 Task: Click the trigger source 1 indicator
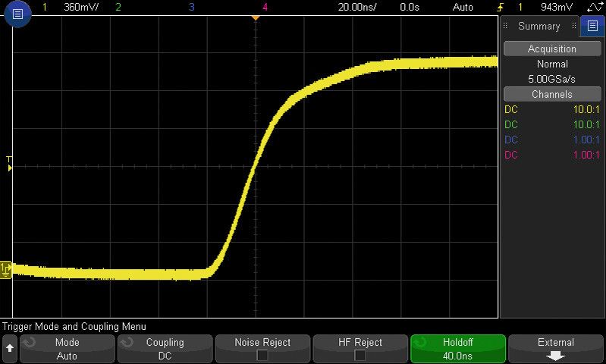pos(520,7)
